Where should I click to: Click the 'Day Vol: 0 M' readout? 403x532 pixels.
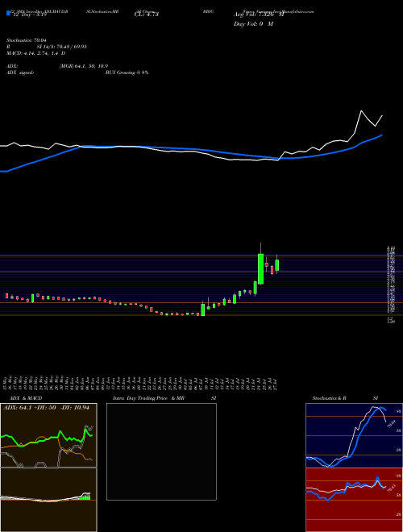tap(253, 24)
